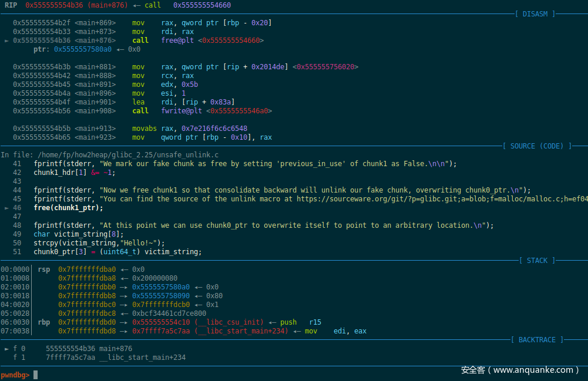
Task: Click the rsp register label in the stack
Action: [x=44, y=269]
